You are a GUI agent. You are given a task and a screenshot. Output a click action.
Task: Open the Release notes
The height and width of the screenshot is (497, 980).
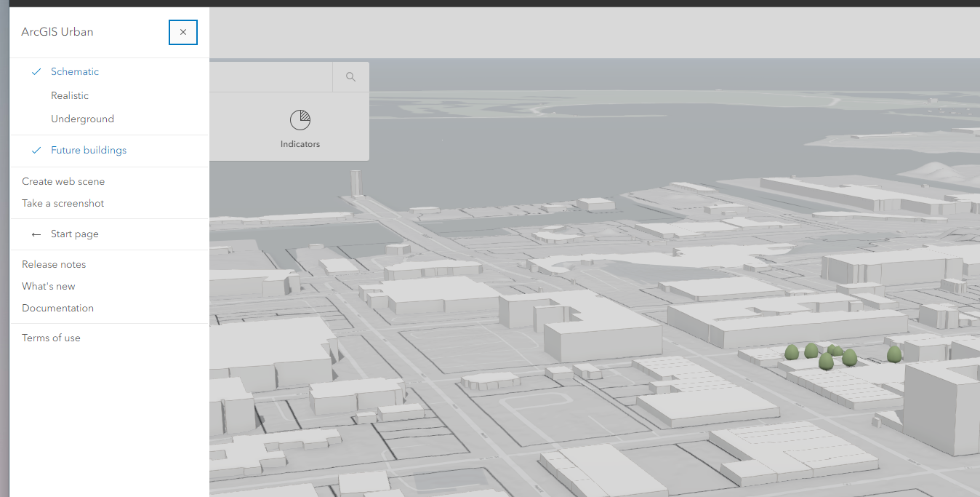tap(54, 263)
